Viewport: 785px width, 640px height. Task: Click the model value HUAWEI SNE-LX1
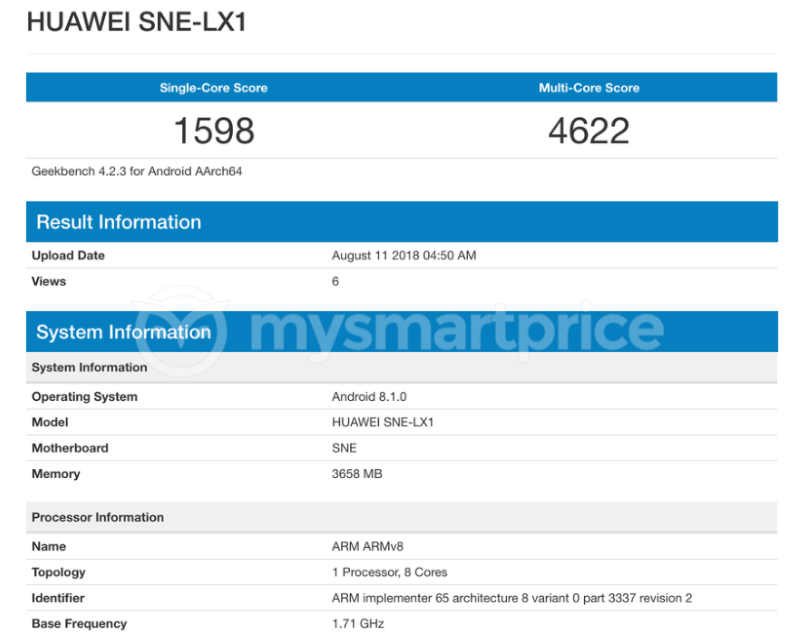click(x=382, y=422)
